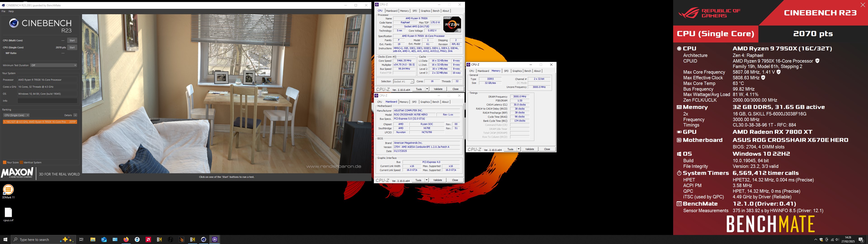Open network status tray icon

pyautogui.click(x=832, y=240)
